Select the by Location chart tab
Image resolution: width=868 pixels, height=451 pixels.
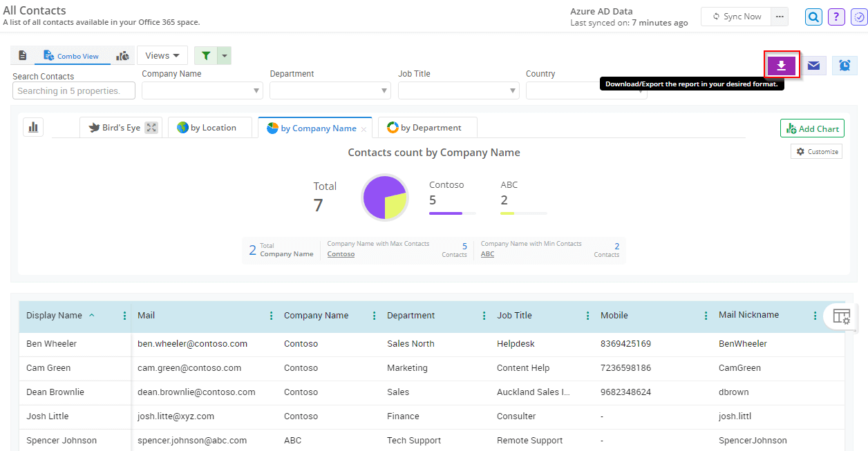[210, 127]
